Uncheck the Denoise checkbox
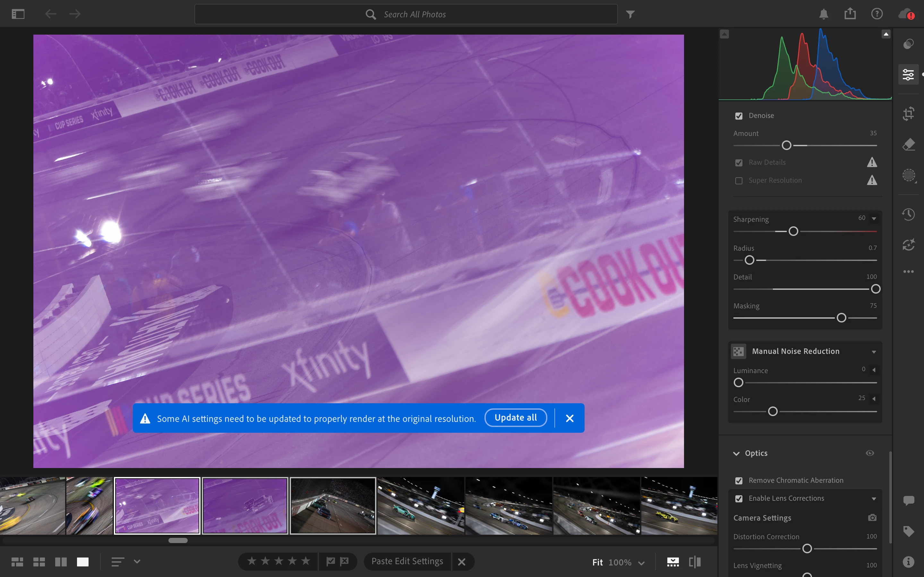This screenshot has width=924, height=577. pos(739,116)
